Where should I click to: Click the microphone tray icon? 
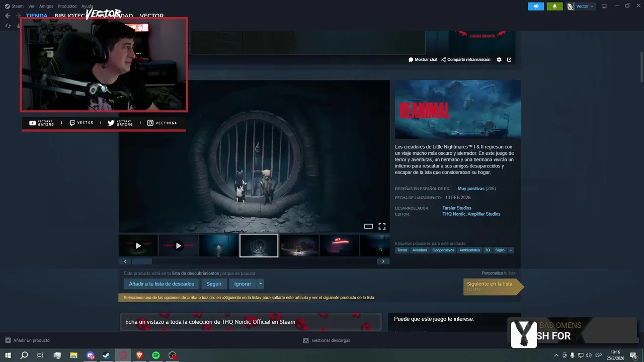point(572,355)
